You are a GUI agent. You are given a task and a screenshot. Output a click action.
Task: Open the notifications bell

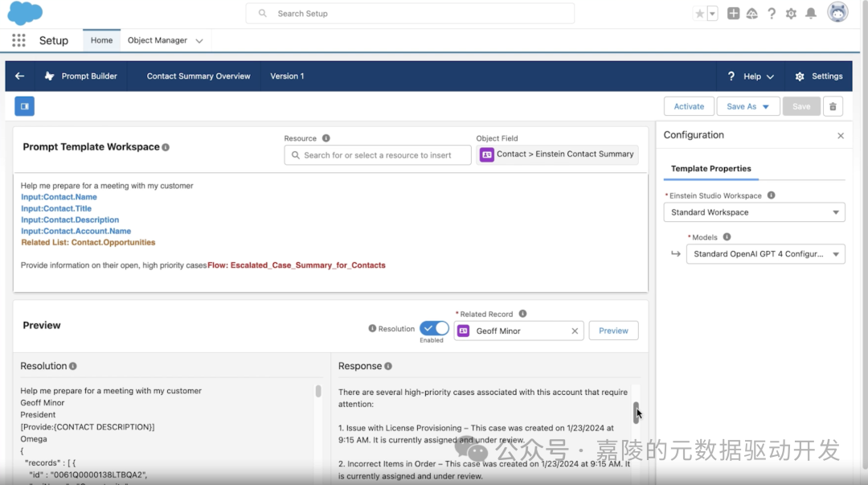pyautogui.click(x=811, y=14)
